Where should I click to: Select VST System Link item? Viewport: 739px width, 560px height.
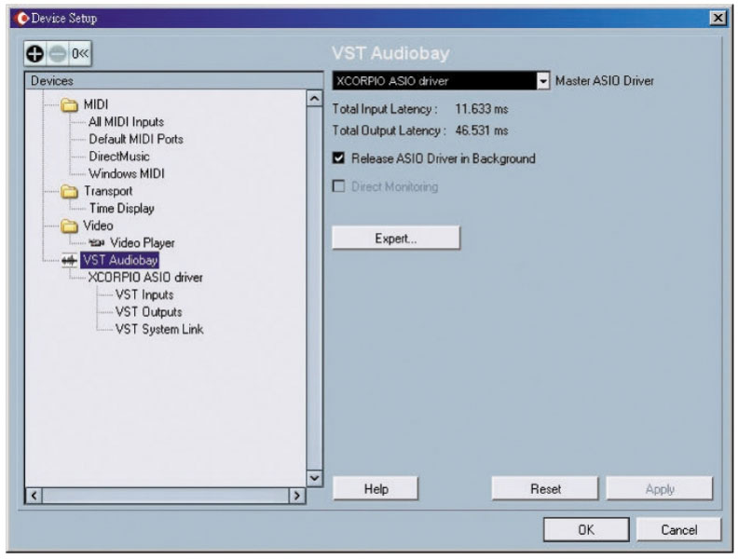(159, 329)
